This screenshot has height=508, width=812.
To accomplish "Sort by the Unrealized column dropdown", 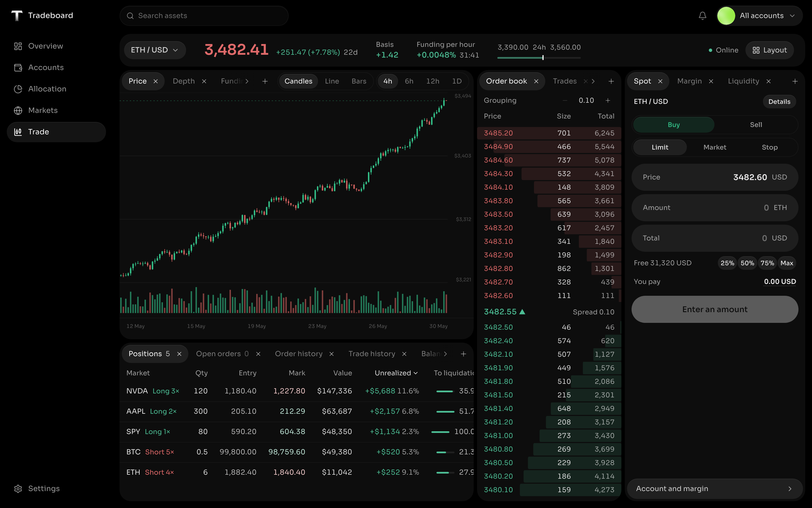I will pyautogui.click(x=396, y=373).
